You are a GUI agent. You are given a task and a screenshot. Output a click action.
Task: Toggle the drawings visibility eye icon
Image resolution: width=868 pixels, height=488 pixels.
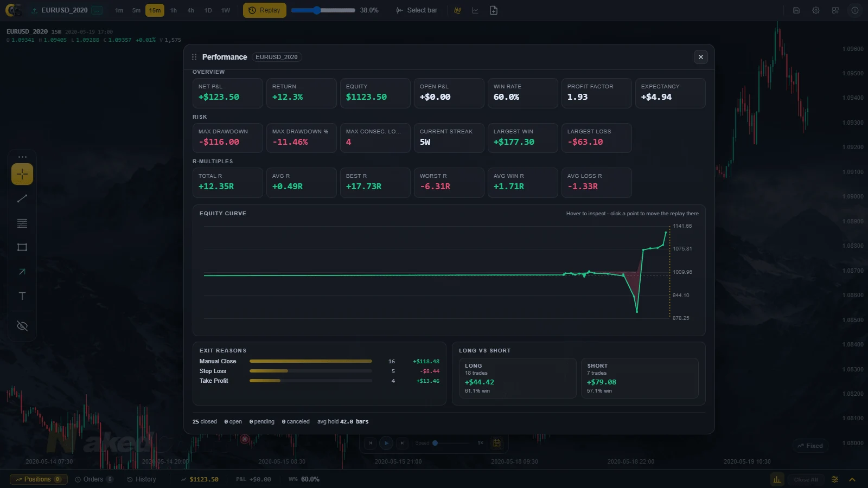[22, 326]
